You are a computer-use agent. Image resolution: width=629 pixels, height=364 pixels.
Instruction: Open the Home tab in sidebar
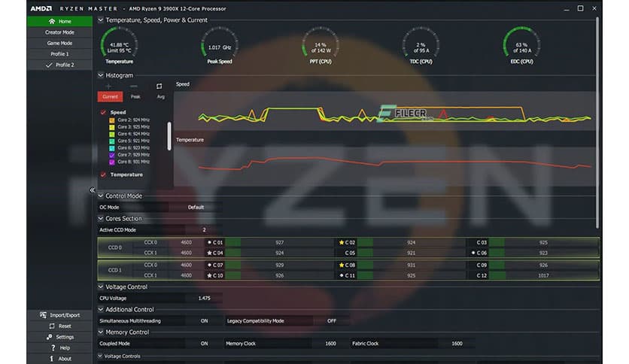coord(59,21)
